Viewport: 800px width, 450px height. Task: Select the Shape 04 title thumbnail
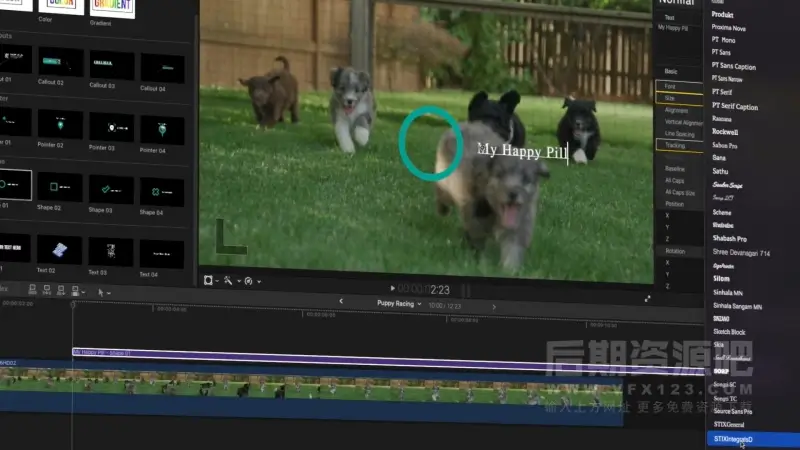click(x=162, y=192)
